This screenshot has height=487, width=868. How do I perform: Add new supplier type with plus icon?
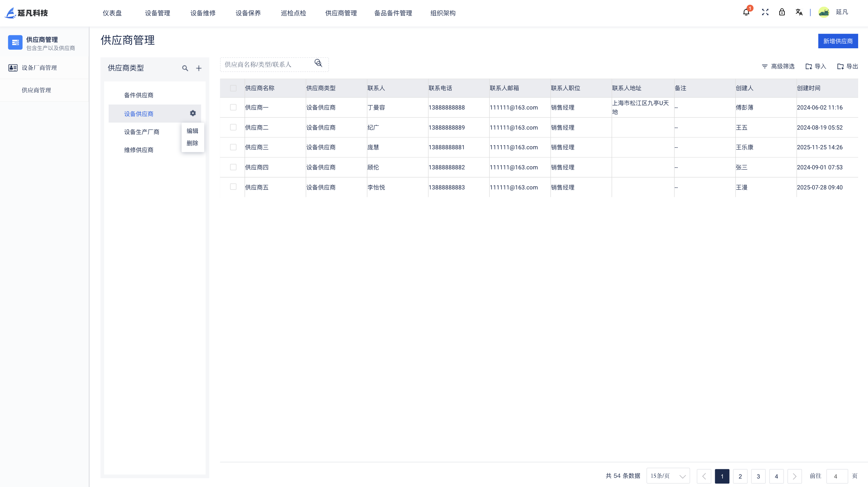click(199, 68)
